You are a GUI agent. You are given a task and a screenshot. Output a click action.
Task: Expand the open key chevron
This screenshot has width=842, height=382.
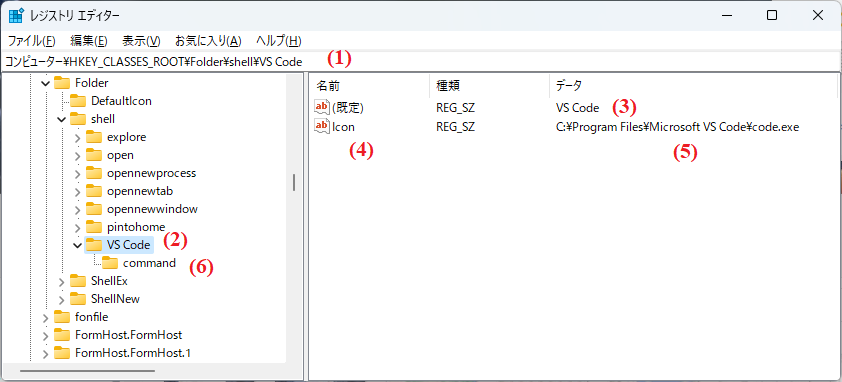pos(78,155)
